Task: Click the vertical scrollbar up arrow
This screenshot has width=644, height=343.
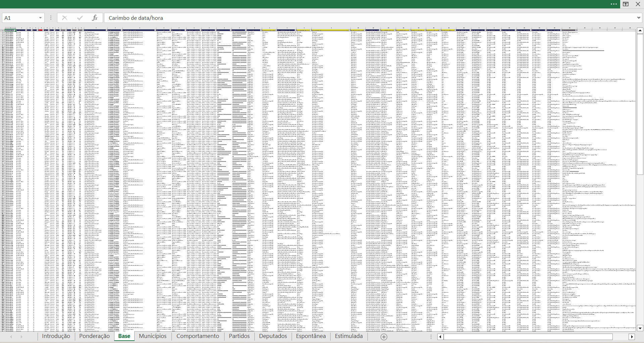Action: tap(640, 31)
